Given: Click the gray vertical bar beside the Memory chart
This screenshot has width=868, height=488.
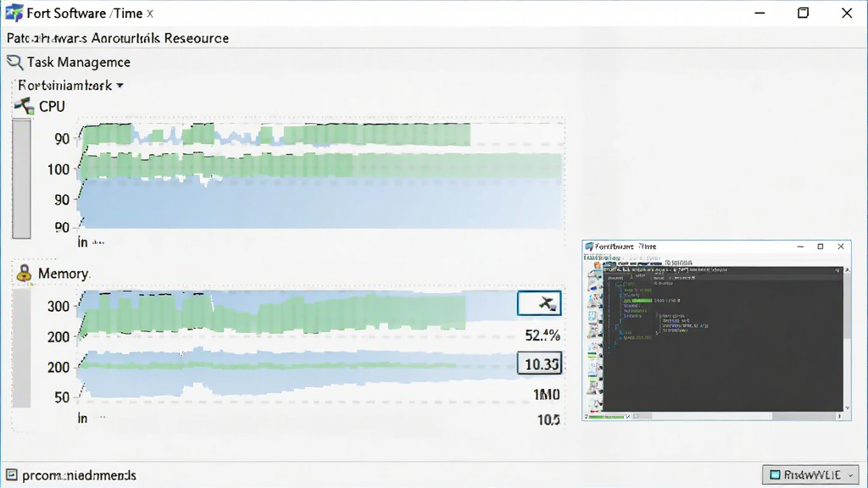Looking at the screenshot, I should tap(21, 348).
